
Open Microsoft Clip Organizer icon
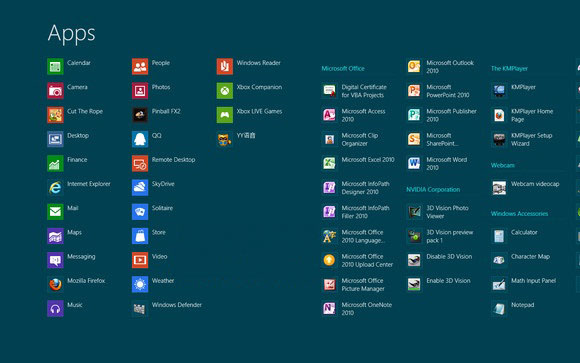click(x=329, y=139)
